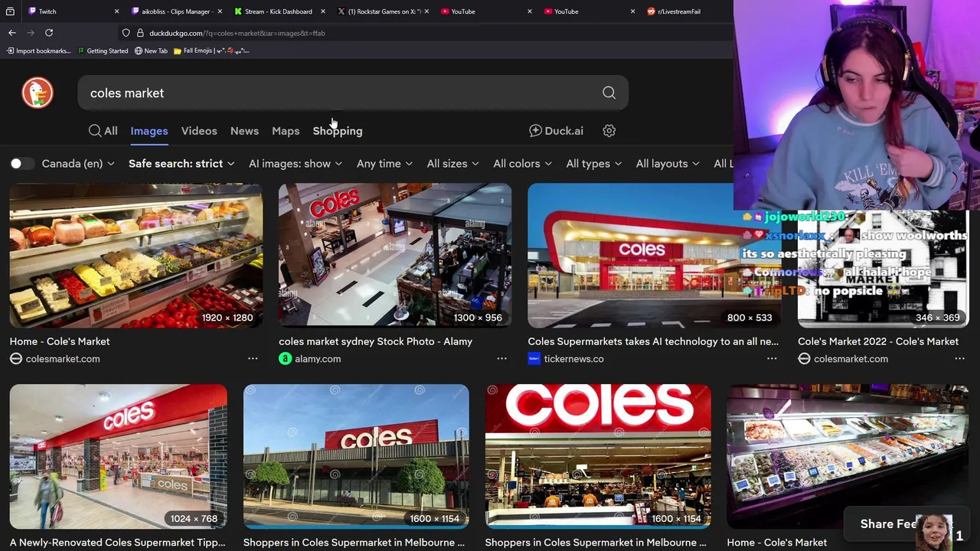This screenshot has height=551, width=980.
Task: Click the lock site-info icon in address bar
Action: coord(140,33)
